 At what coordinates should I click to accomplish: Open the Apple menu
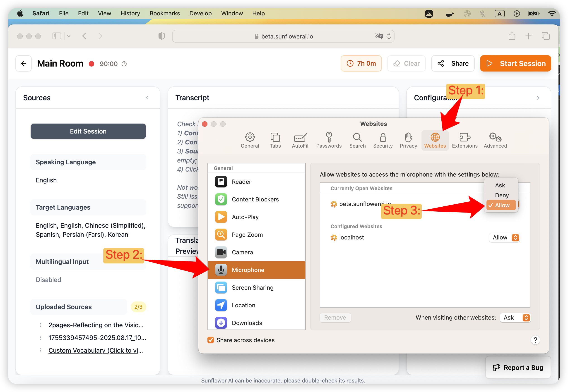coord(20,13)
